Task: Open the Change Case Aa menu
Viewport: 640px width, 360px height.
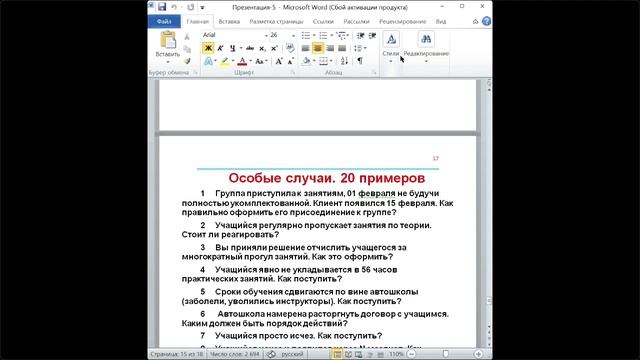Action: pos(260,61)
